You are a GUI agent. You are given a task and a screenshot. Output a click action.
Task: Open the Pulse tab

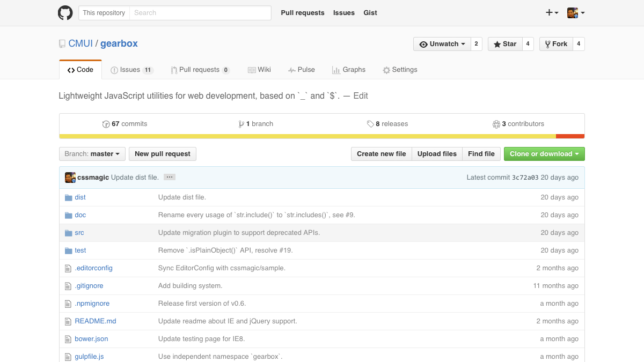pyautogui.click(x=302, y=70)
